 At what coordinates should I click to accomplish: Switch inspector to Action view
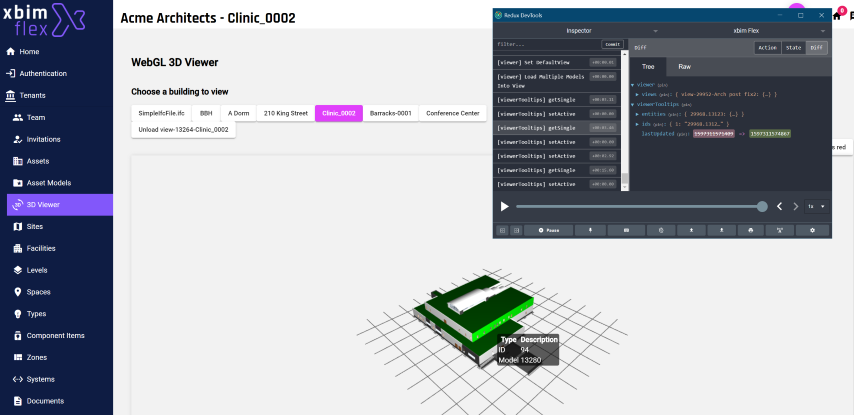pyautogui.click(x=767, y=47)
